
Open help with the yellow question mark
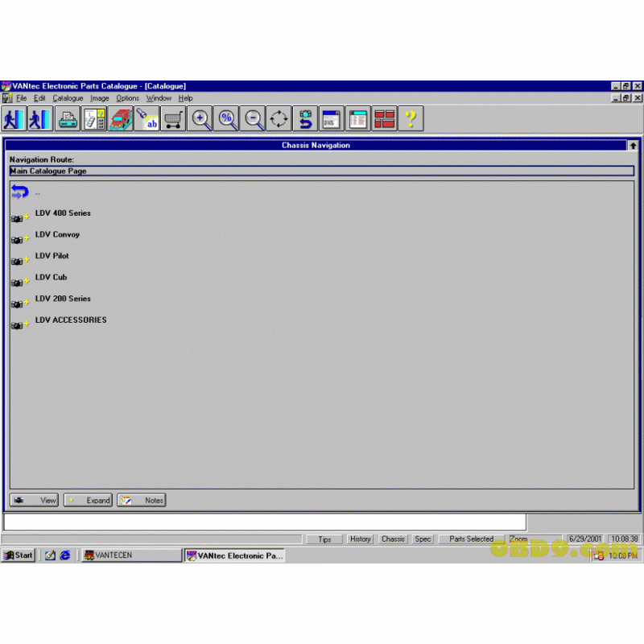(411, 119)
